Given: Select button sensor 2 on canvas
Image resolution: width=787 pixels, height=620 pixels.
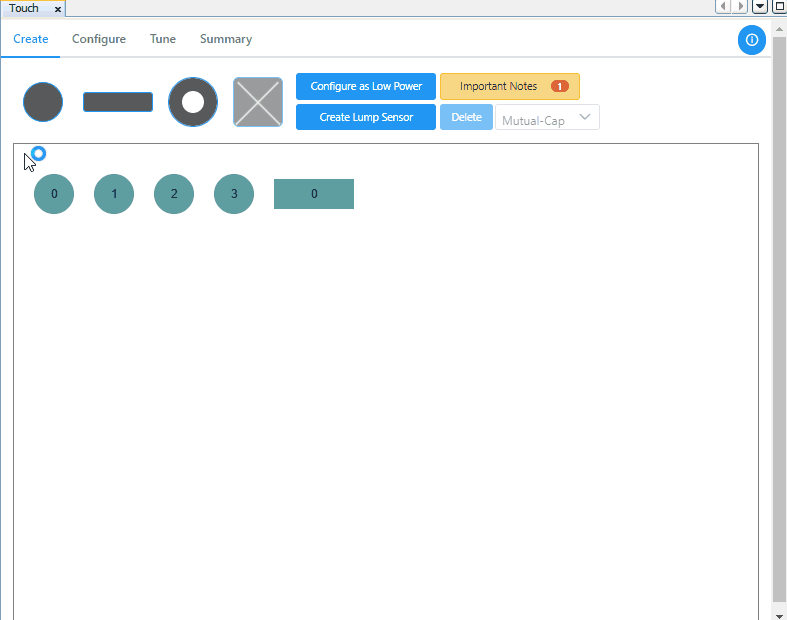Looking at the screenshot, I should point(174,194).
